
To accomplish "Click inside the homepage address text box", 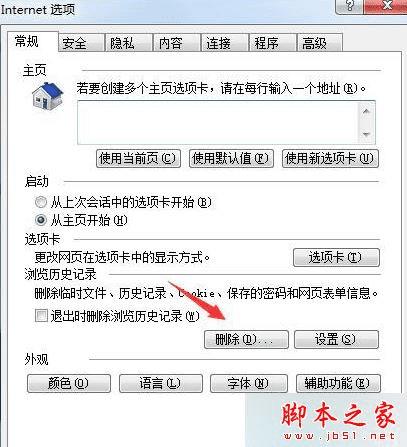I will tap(218, 123).
